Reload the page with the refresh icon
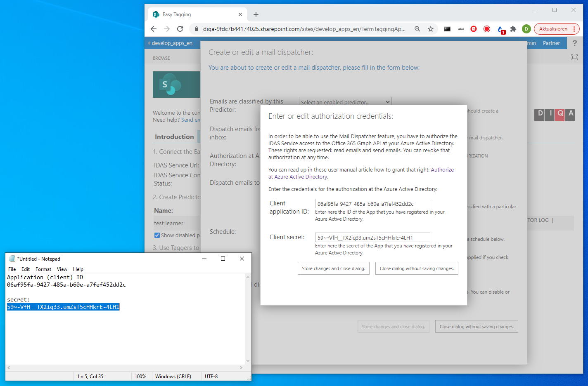This screenshot has height=386, width=588. (x=180, y=29)
